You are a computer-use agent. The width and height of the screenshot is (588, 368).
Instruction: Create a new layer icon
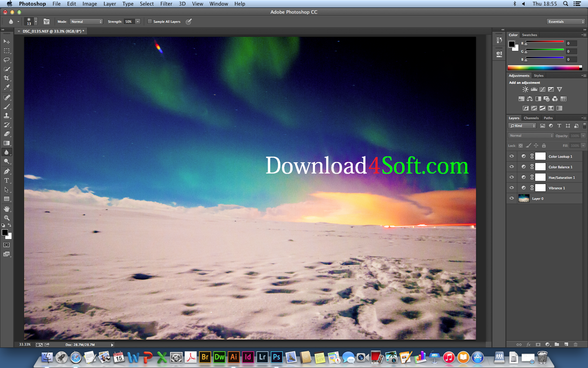[x=566, y=344]
